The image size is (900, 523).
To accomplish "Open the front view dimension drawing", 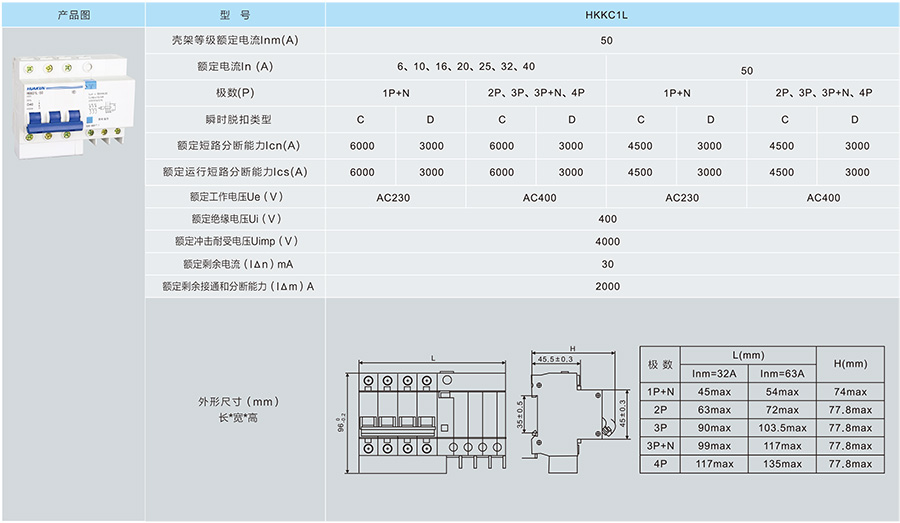I will point(425,415).
